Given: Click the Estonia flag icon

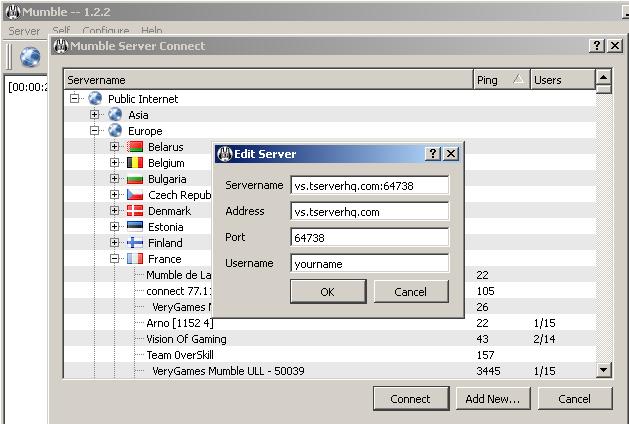Looking at the screenshot, I should pos(135,227).
